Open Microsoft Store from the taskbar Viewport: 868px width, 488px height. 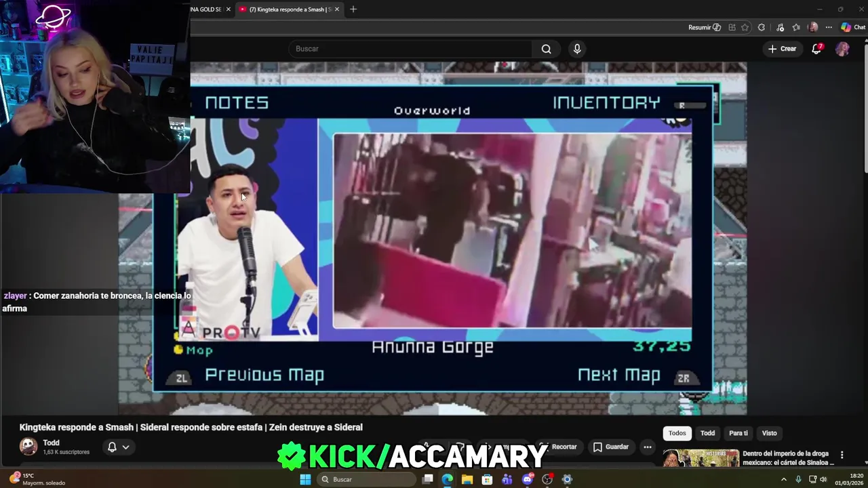[x=487, y=479]
